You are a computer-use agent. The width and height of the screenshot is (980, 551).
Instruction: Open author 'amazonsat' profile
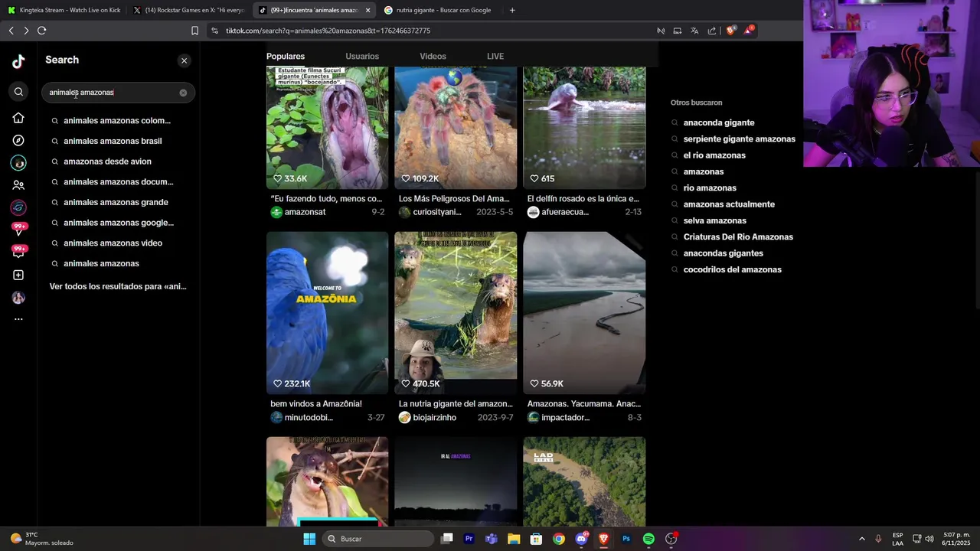pos(305,212)
